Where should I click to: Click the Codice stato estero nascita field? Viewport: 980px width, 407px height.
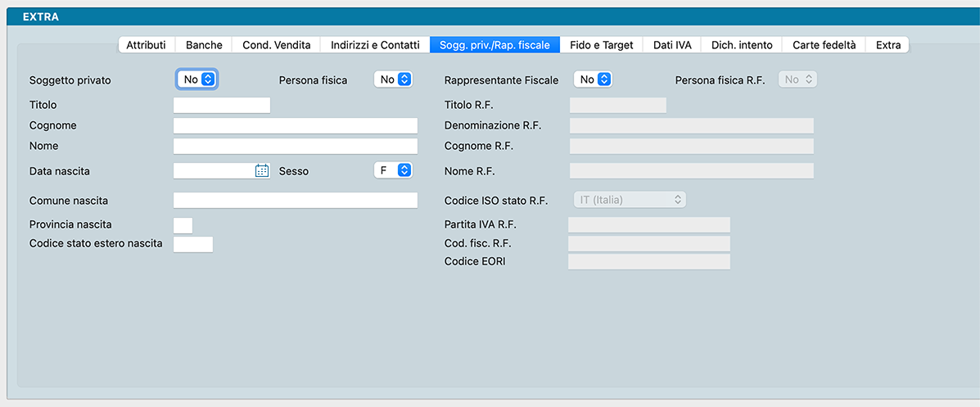point(192,244)
